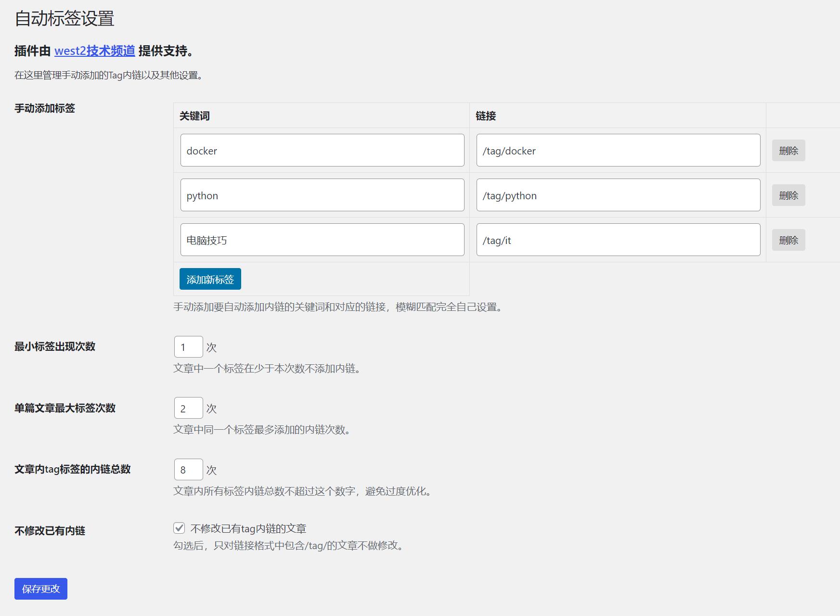Click the intro text 在这里管理手动添加的Tag内链
This screenshot has height=616, width=840.
(109, 76)
